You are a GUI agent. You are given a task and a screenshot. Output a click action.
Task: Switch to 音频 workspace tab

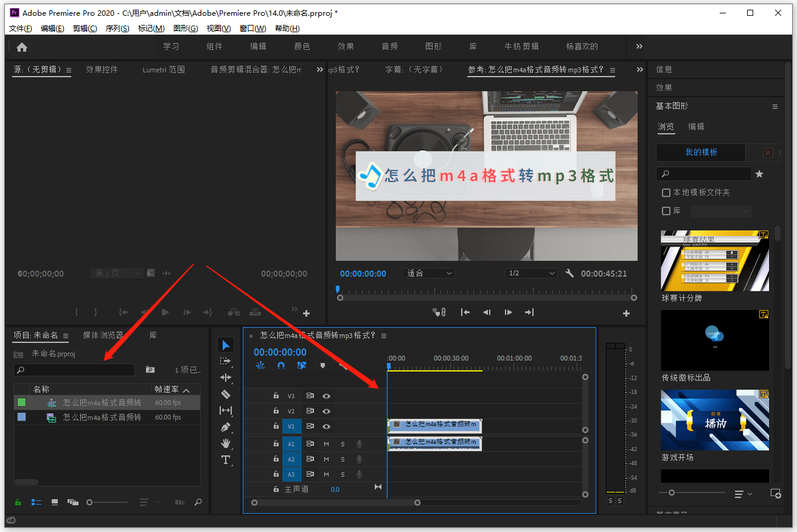pos(390,46)
